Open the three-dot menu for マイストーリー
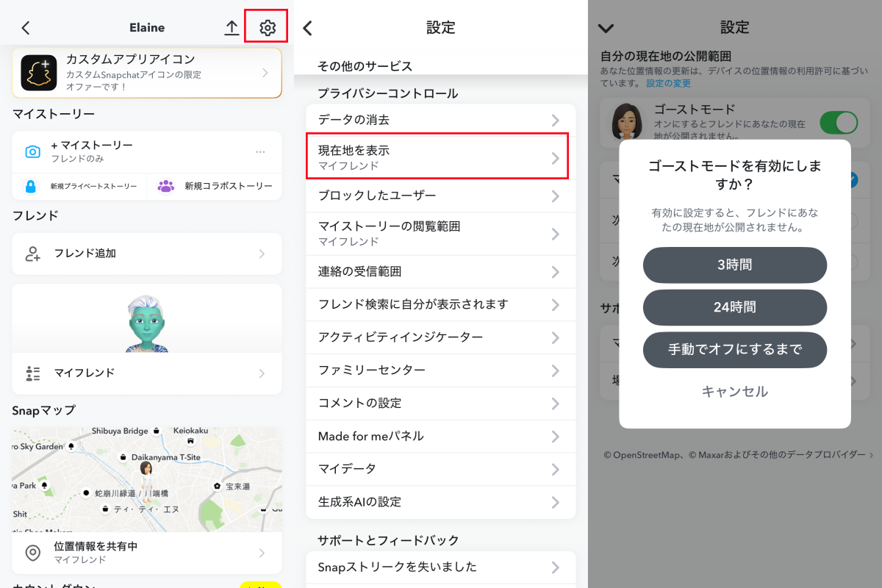Image resolution: width=882 pixels, height=588 pixels. (x=260, y=151)
